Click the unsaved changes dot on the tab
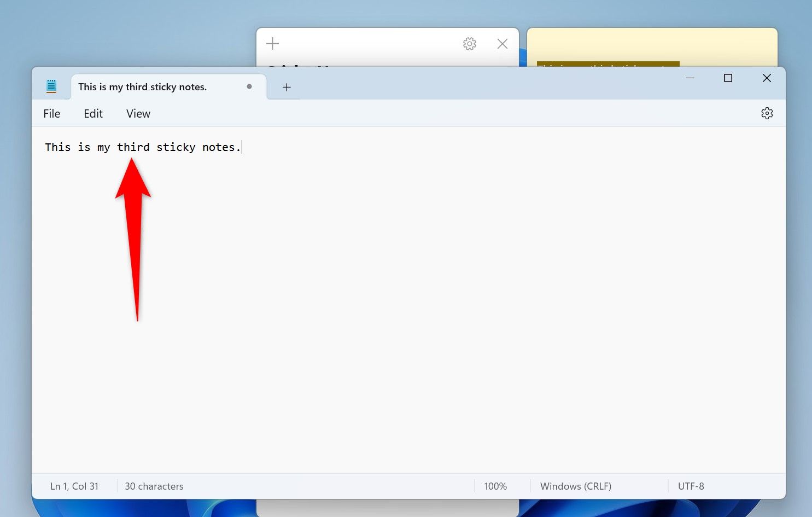812x517 pixels. (x=249, y=86)
